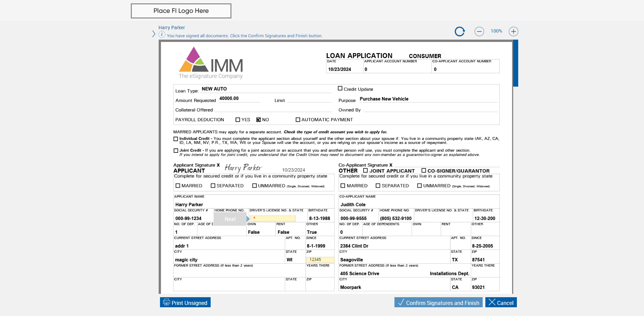Click the applicant city magic city

click(x=186, y=260)
